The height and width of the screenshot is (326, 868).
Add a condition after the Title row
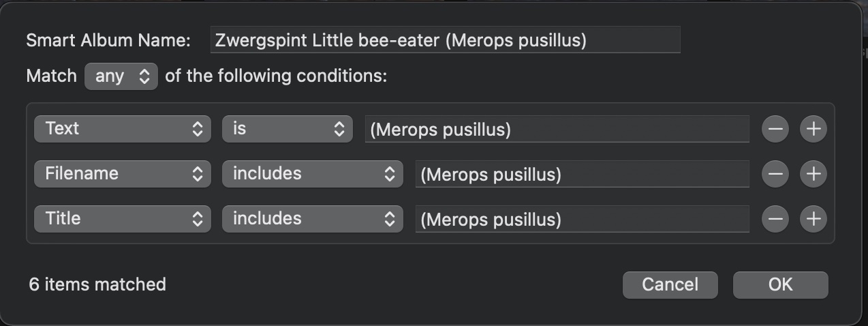[x=813, y=219]
